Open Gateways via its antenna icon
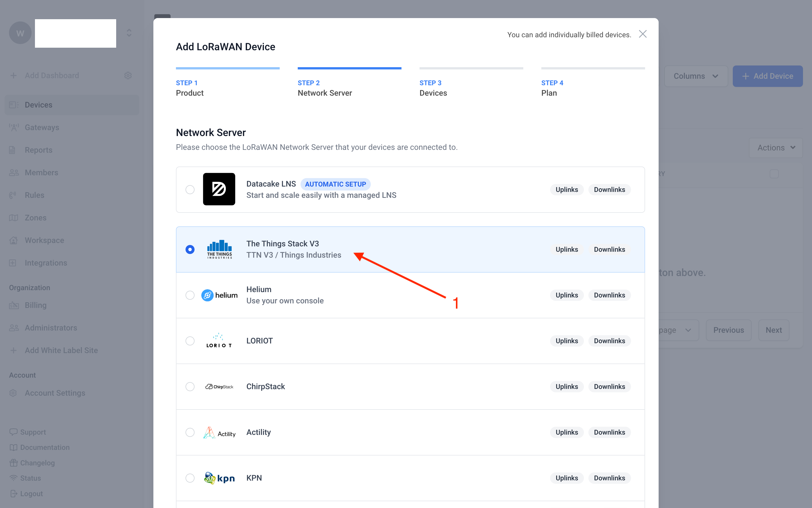The width and height of the screenshot is (812, 508). [x=14, y=127]
